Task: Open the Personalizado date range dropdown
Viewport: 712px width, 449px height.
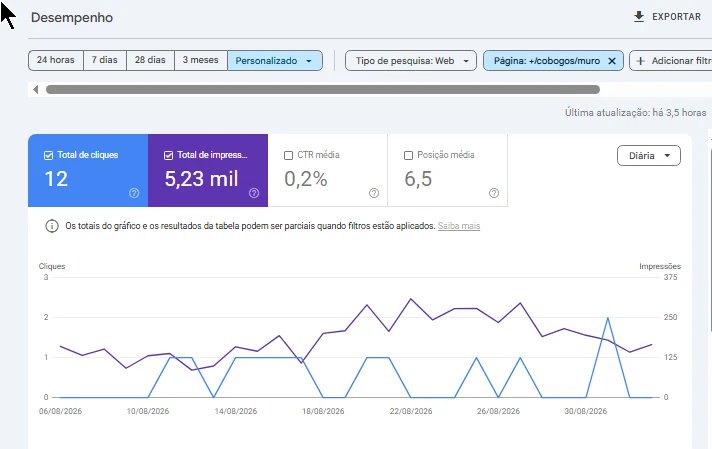Action: tap(275, 61)
